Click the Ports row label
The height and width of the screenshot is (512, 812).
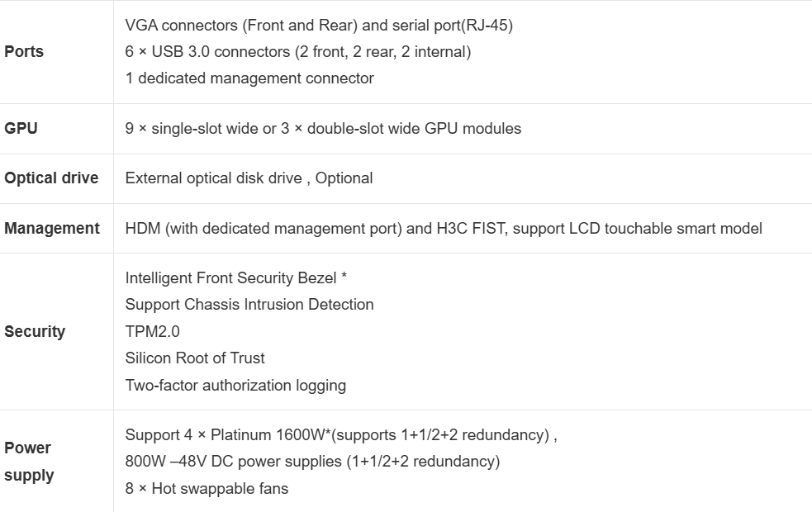(24, 51)
